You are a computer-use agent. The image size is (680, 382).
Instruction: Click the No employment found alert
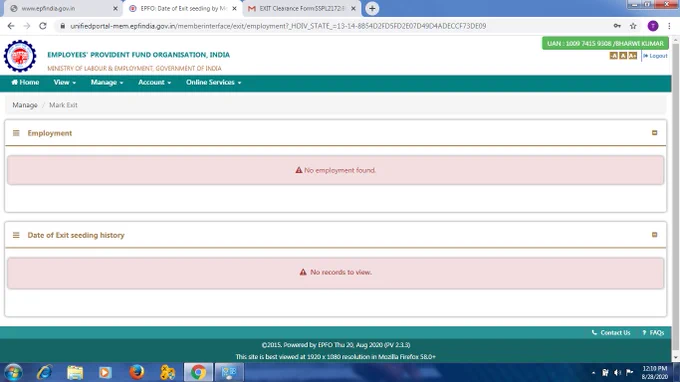pos(335,170)
